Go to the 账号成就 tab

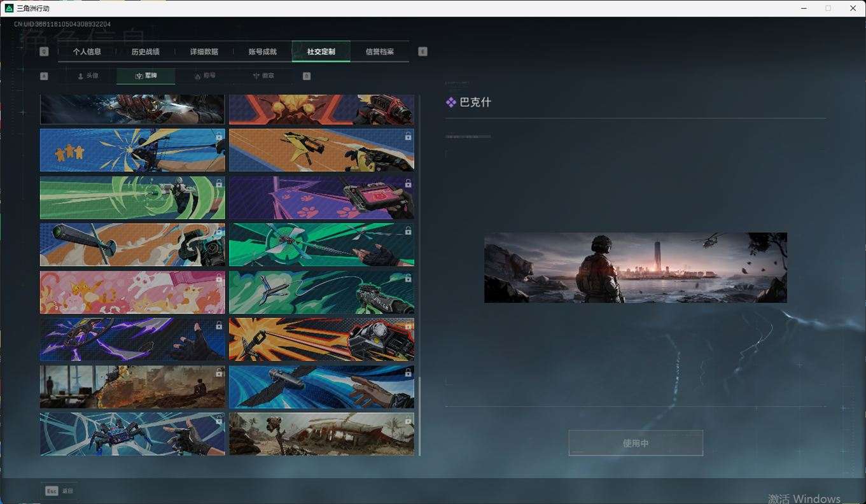tap(262, 52)
